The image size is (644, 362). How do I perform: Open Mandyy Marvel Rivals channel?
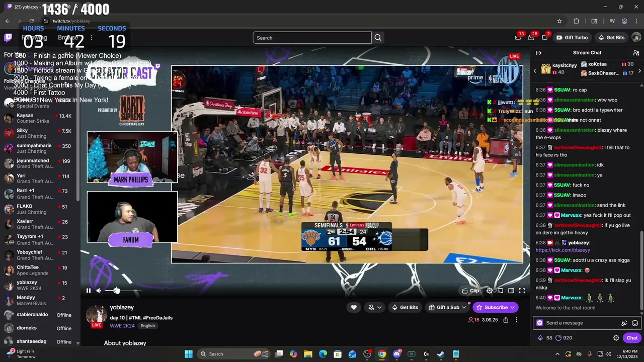39,300
